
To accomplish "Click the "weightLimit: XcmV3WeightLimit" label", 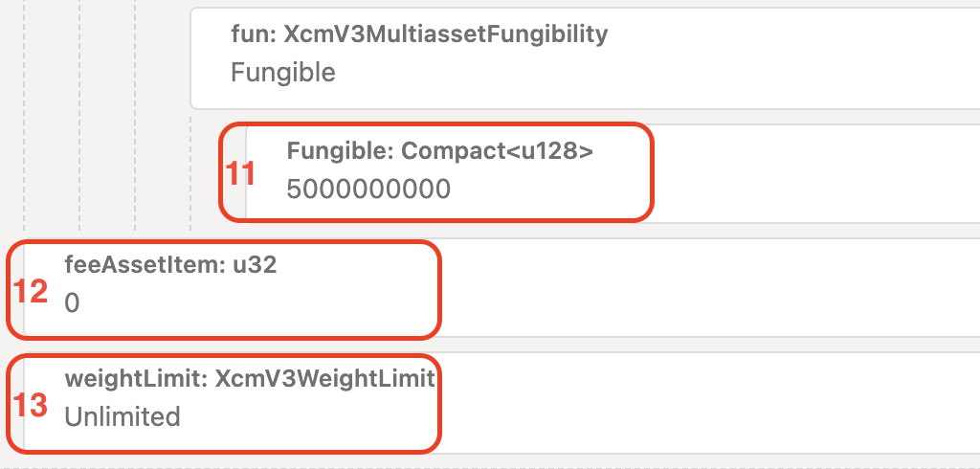I will (250, 379).
